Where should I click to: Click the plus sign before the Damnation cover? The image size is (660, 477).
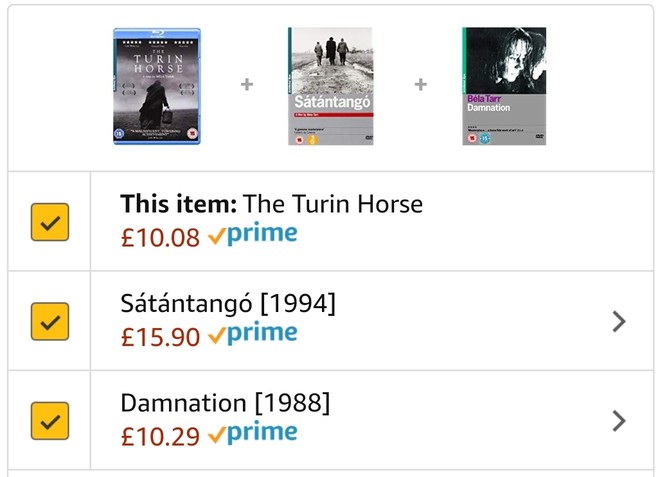pos(421,85)
